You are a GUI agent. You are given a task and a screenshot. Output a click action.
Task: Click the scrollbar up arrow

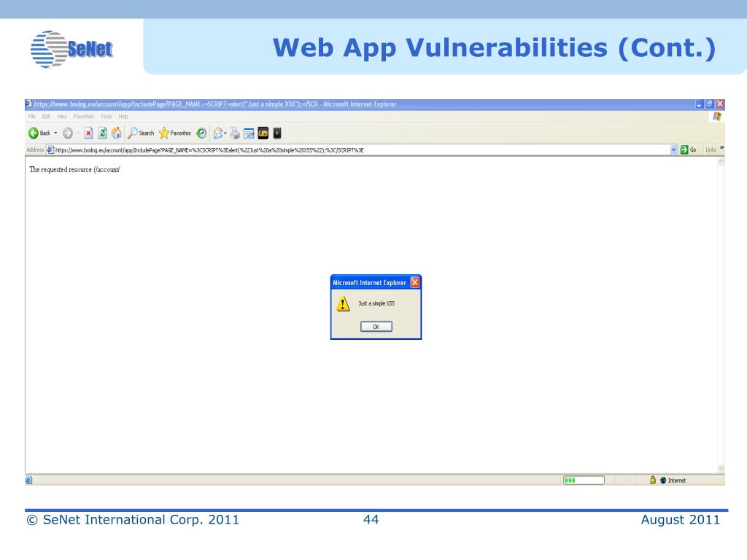721,162
